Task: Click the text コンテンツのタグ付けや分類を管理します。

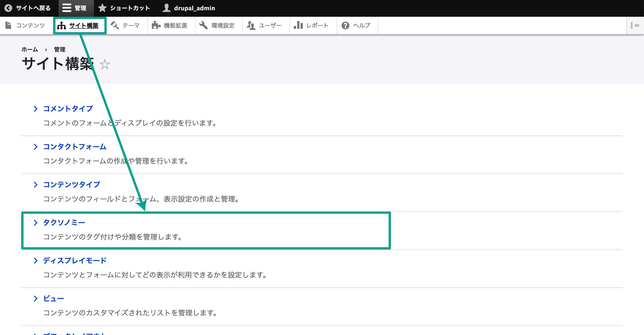Action: tap(113, 237)
